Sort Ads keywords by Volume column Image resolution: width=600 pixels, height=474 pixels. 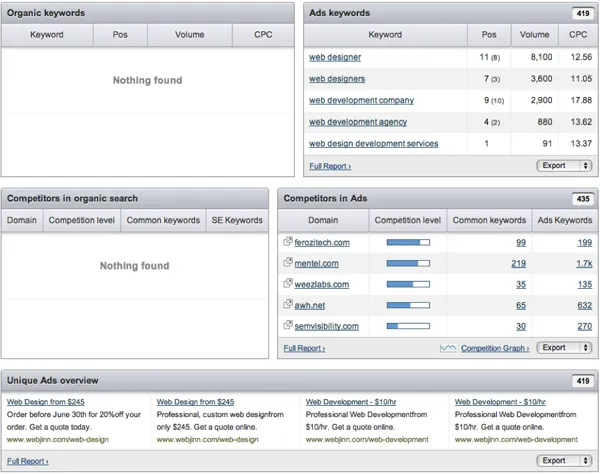[x=535, y=34]
